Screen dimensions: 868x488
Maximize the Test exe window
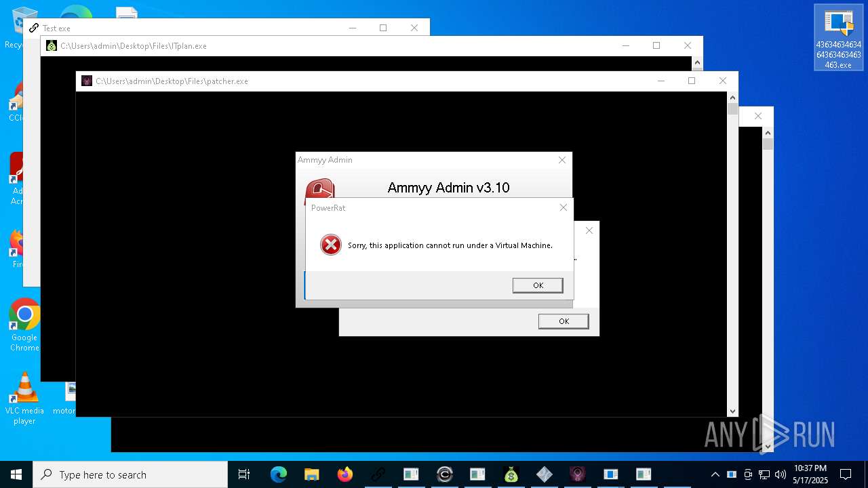[x=383, y=28]
